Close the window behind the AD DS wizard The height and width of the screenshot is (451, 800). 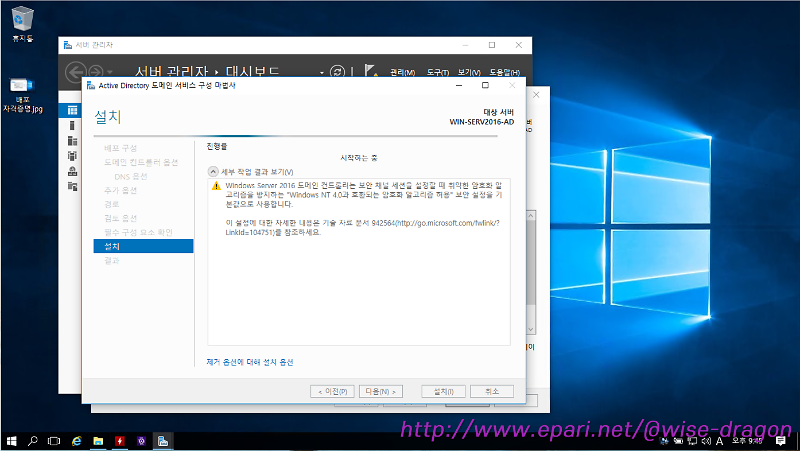coord(536,95)
